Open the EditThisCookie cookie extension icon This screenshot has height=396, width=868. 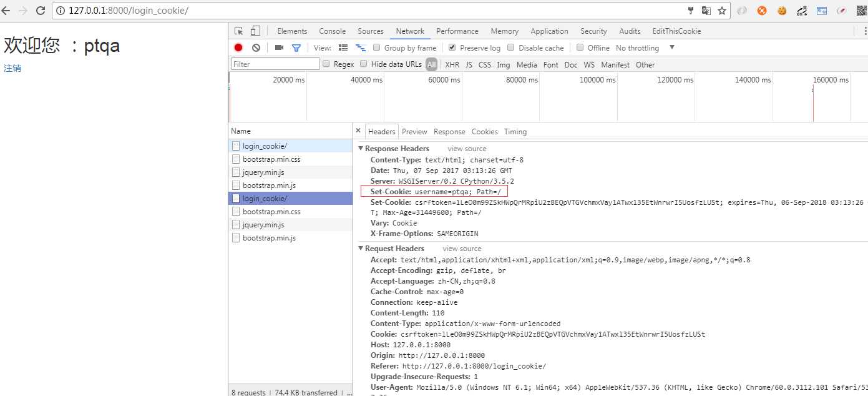click(782, 11)
